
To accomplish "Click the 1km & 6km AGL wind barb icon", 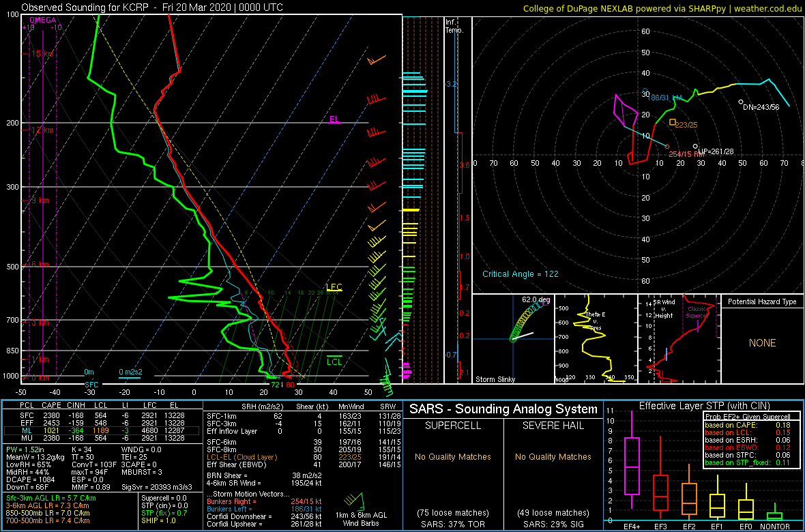I will pos(355,501).
